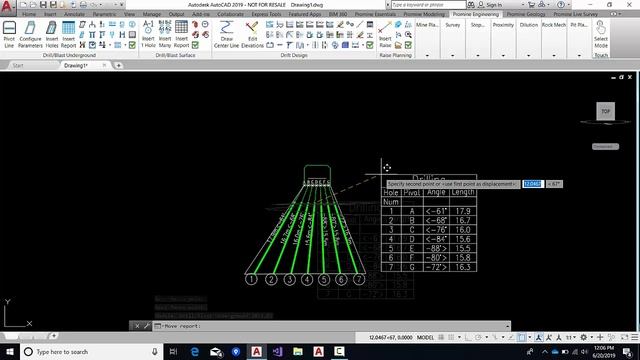Open the AutoCAD application menu logo
The width and height of the screenshot is (640, 360).
[7, 7]
